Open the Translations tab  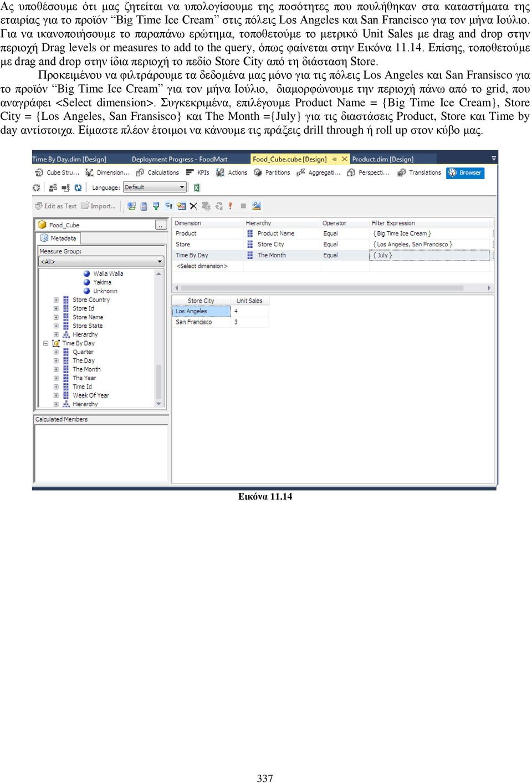click(420, 172)
